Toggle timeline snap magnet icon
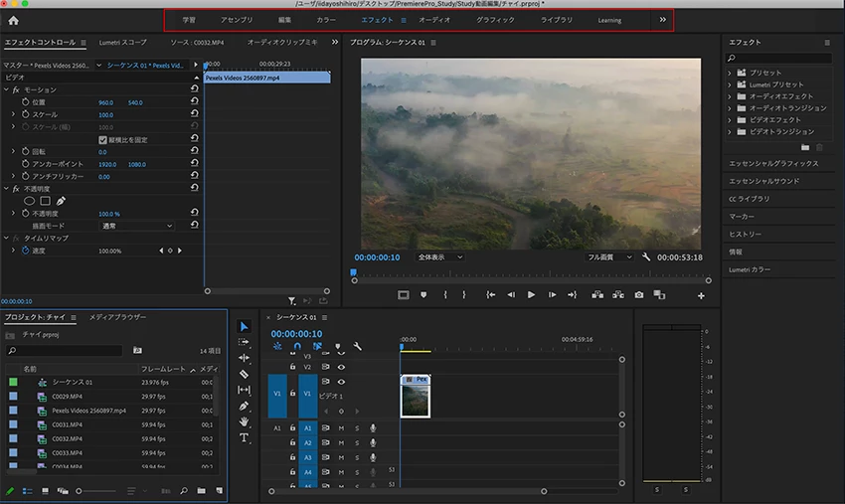The width and height of the screenshot is (845, 504). coord(296,347)
